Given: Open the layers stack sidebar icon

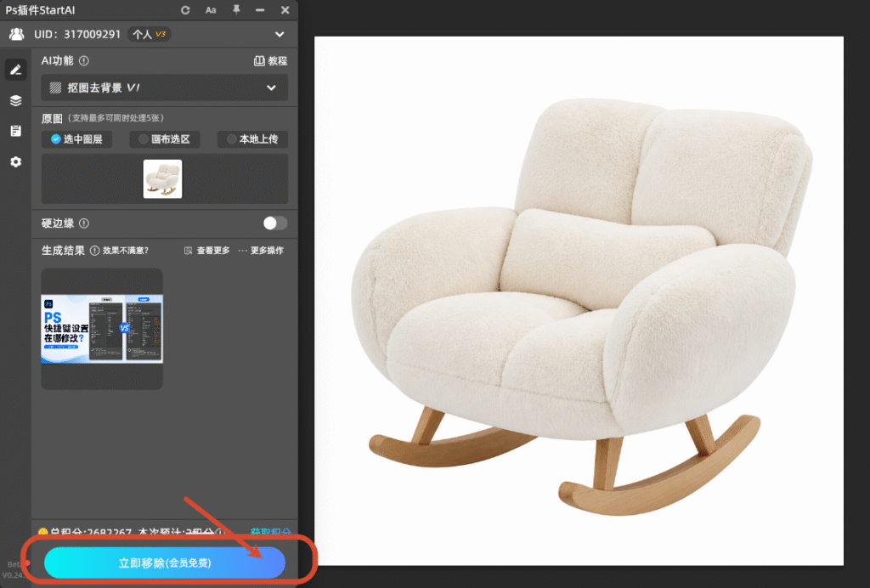Looking at the screenshot, I should pyautogui.click(x=16, y=100).
